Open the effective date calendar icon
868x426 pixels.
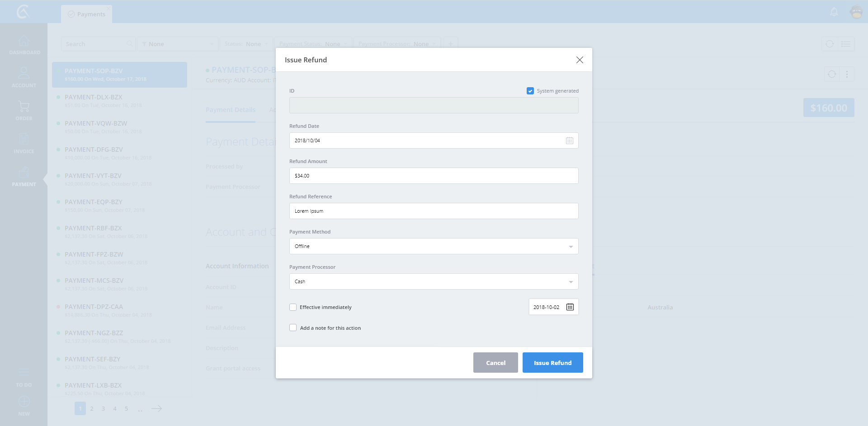coord(570,307)
